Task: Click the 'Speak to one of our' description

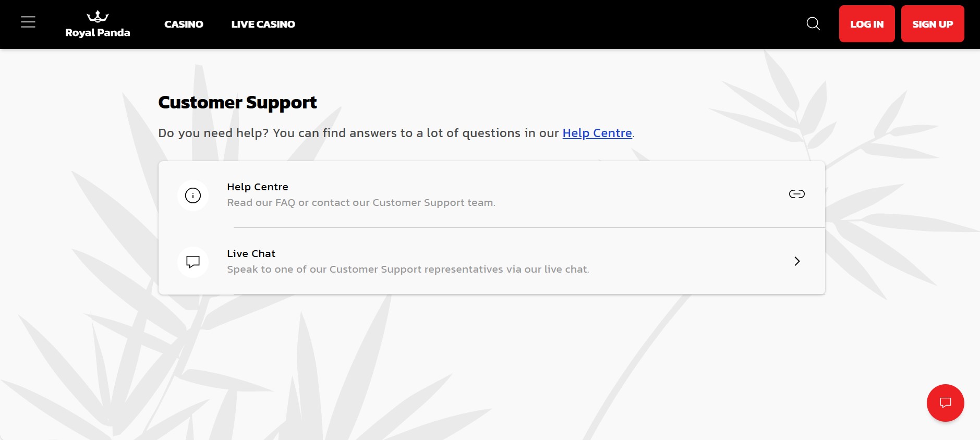Action: click(408, 270)
